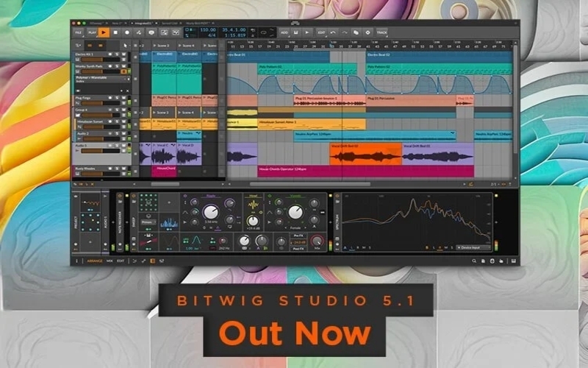Stop the transport
Viewport: 588px width, 368px height.
pyautogui.click(x=115, y=32)
